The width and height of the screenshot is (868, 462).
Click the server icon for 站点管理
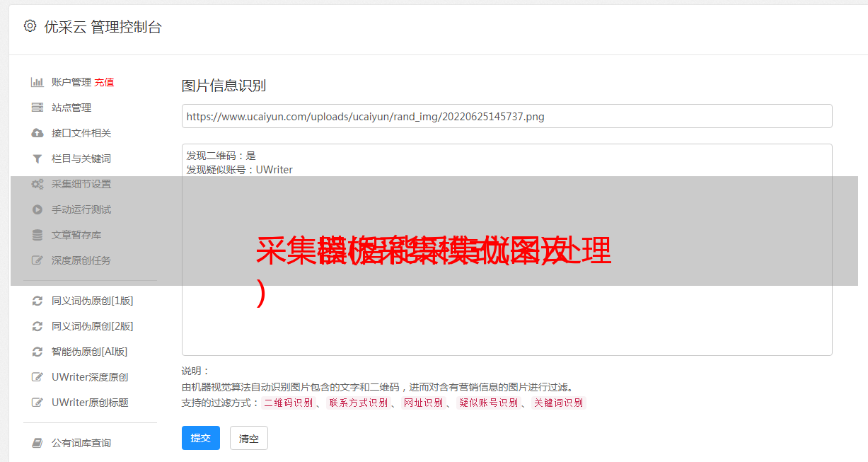(x=37, y=108)
